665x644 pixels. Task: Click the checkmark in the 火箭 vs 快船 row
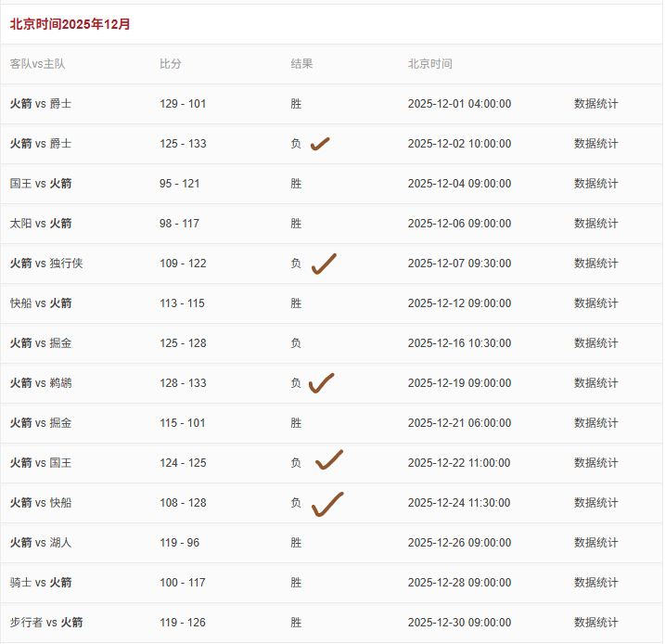[x=326, y=504]
